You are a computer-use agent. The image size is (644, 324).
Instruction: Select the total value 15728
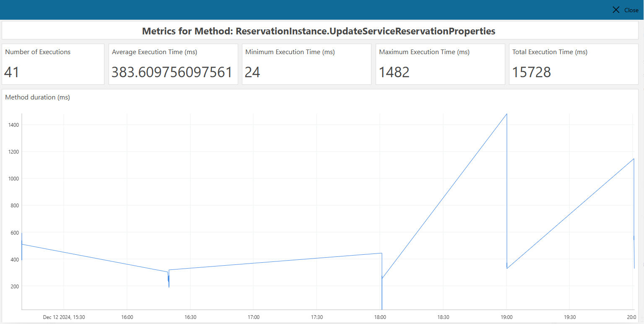coord(531,72)
